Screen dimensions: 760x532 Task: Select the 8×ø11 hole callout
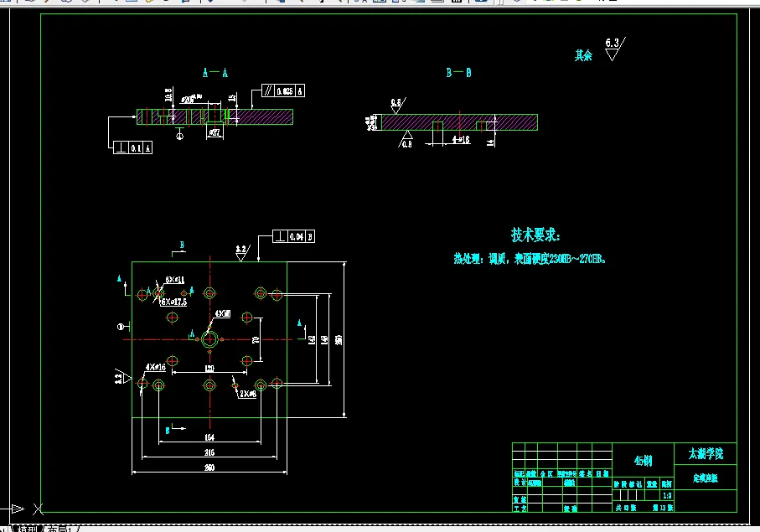pos(174,280)
